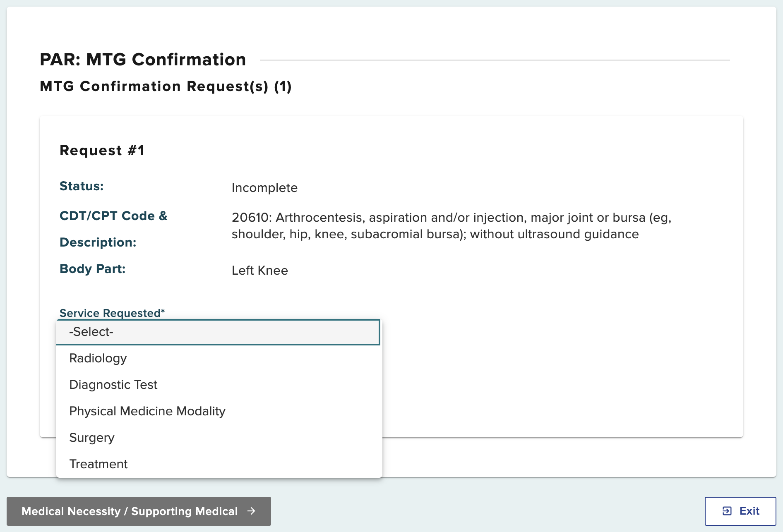Click the Service Requested* field label
The image size is (783, 532).
(112, 313)
